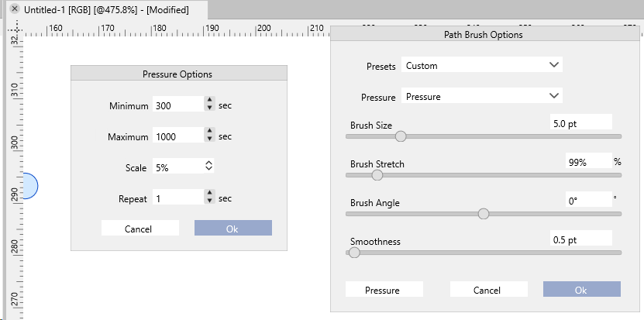Image resolution: width=644 pixels, height=320 pixels.
Task: Click the Smoothness slider handle
Action: [x=354, y=253]
